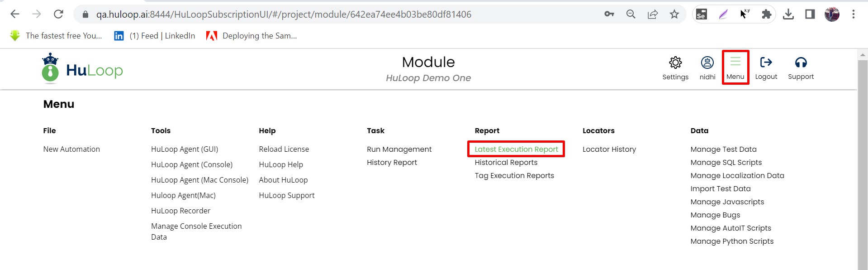
Task: Click the page vertical scrollbar
Action: pos(863,163)
